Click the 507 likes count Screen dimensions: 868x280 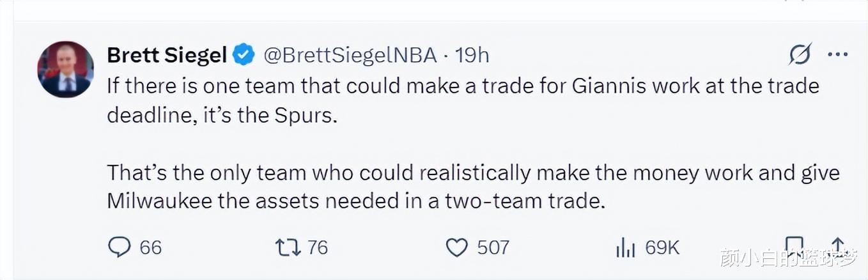click(x=493, y=247)
